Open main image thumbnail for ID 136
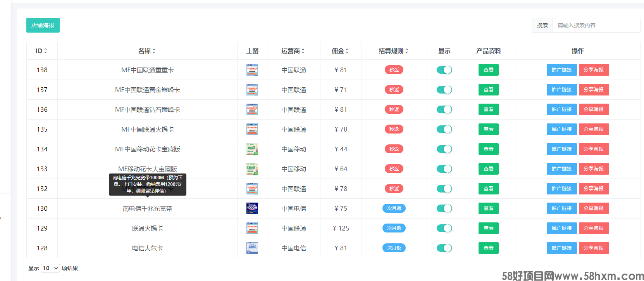The width and height of the screenshot is (644, 281). click(252, 109)
